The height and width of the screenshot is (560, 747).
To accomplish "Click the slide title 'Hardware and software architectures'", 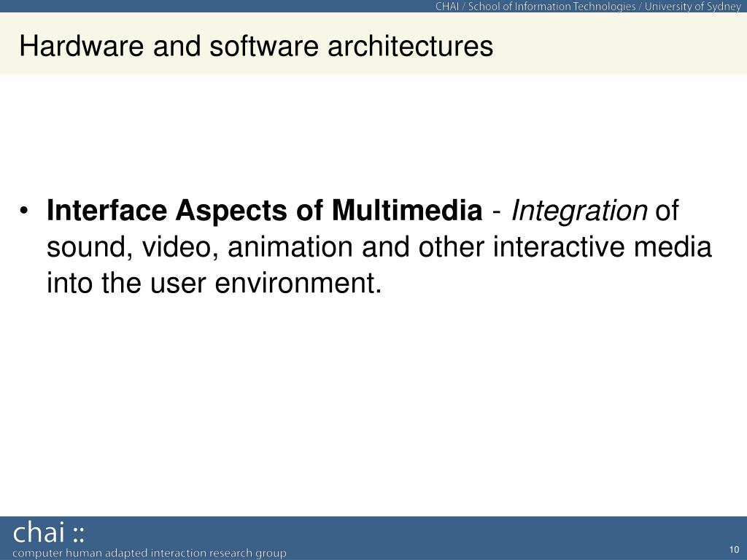I will [256, 47].
